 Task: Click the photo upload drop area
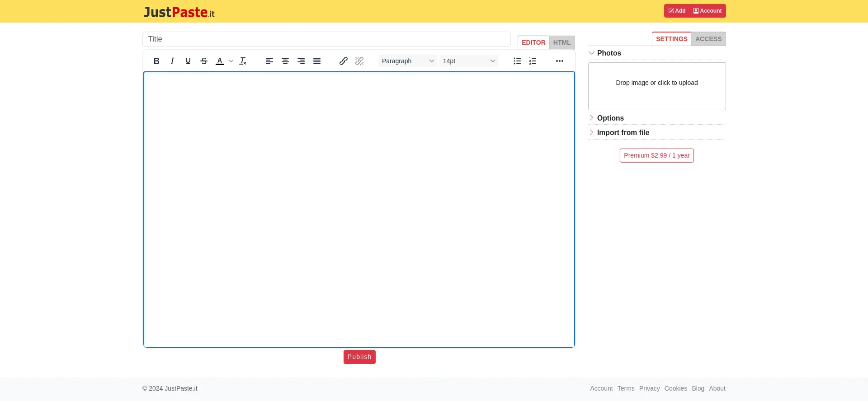pos(657,86)
